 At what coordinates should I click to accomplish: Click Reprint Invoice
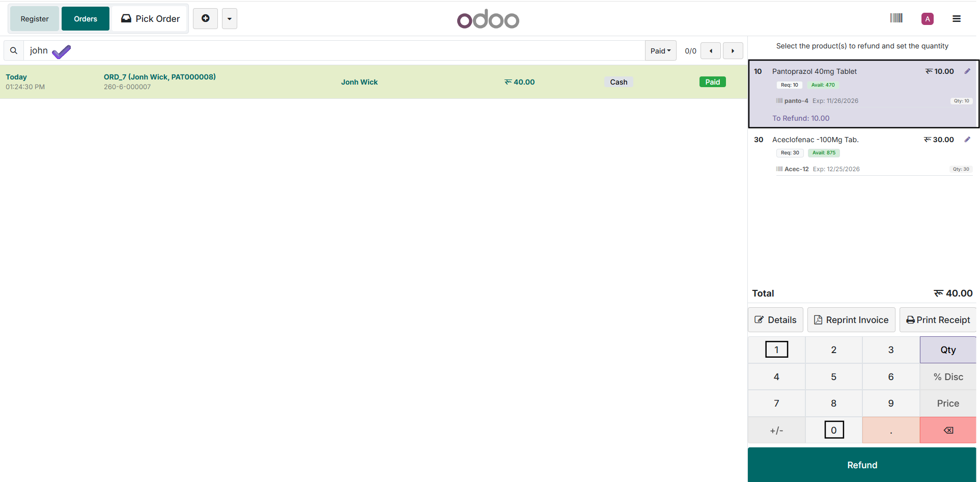(x=851, y=320)
